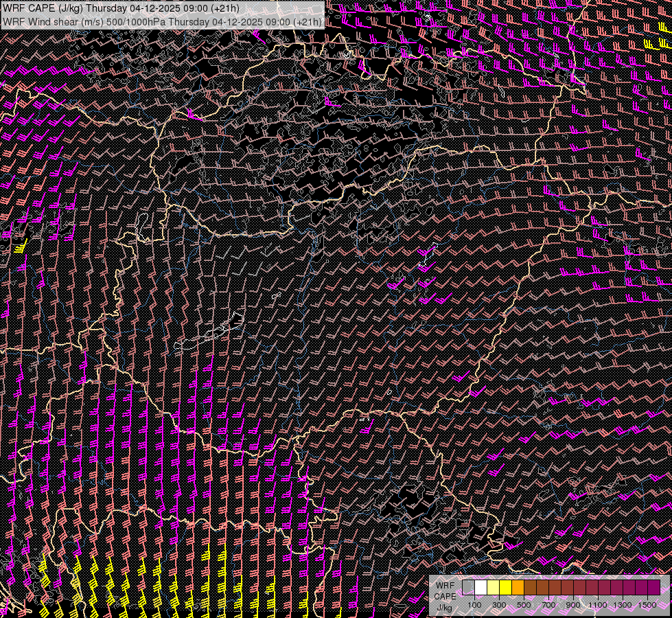Click the 1100 value on the CAPE scale

[x=598, y=605]
